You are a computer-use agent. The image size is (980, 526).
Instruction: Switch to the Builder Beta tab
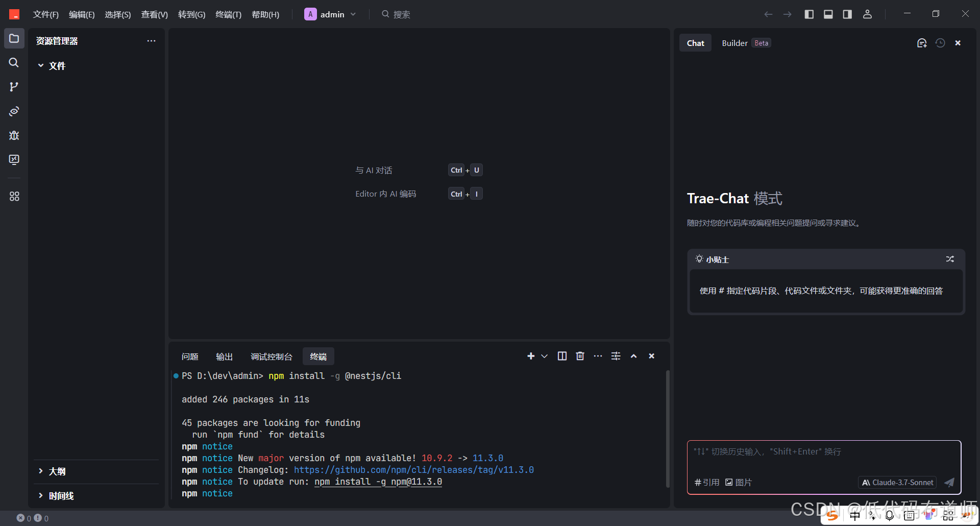746,43
